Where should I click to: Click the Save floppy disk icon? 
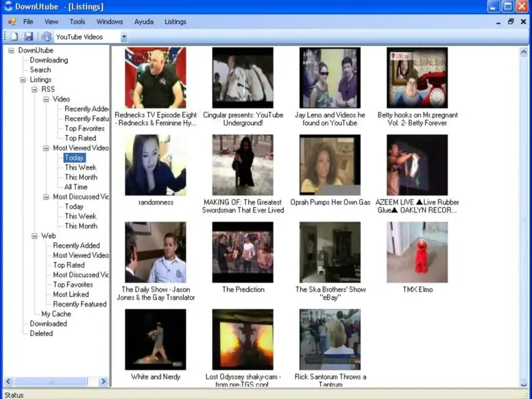coord(29,37)
